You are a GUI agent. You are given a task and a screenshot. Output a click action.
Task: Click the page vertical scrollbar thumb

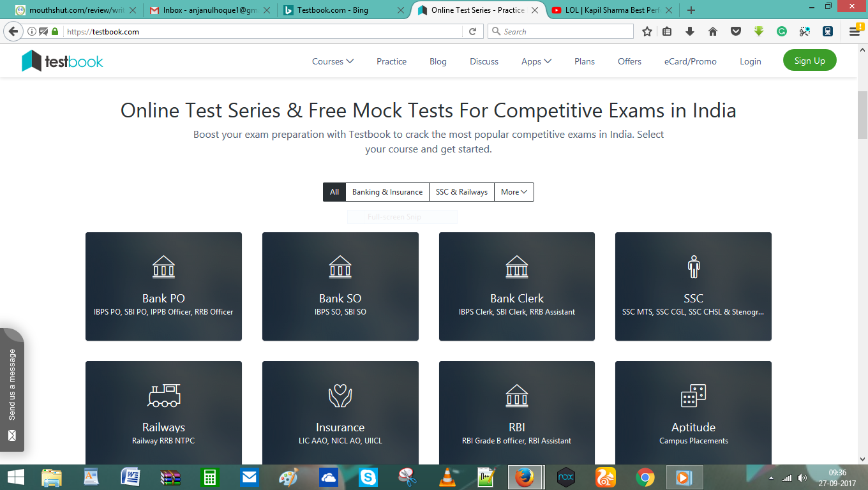(x=862, y=115)
